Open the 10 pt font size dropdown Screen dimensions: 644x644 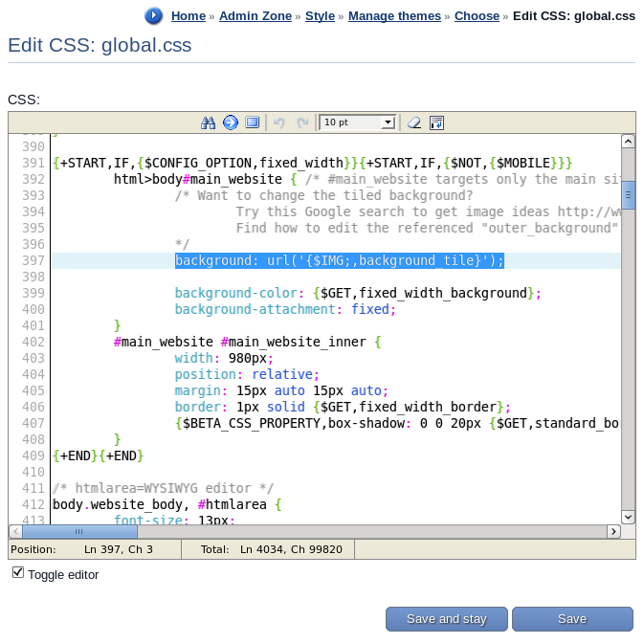pos(358,122)
